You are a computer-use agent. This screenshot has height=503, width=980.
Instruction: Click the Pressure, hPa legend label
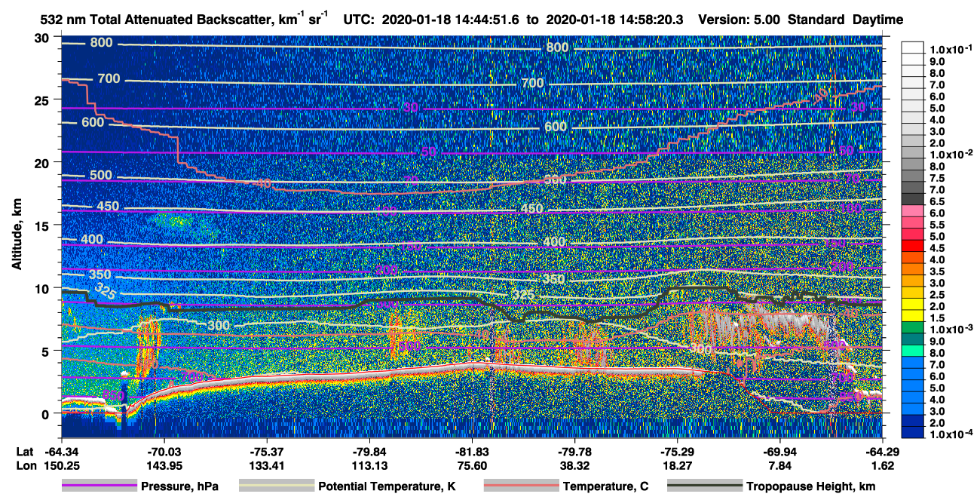[180, 486]
